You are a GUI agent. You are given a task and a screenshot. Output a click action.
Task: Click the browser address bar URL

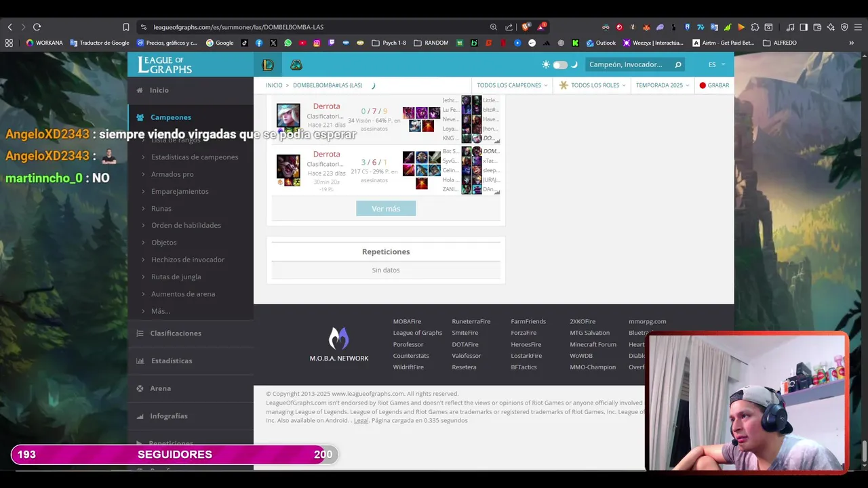coord(239,27)
